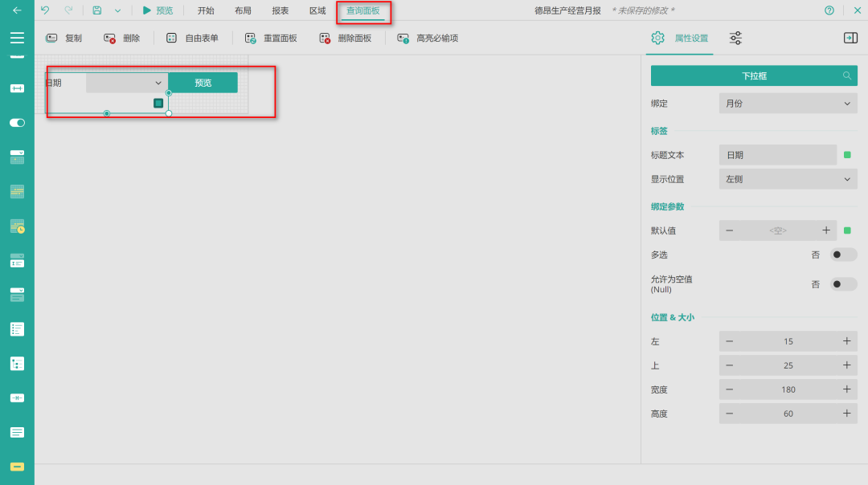Increase the 宽度 value with plus

(847, 390)
